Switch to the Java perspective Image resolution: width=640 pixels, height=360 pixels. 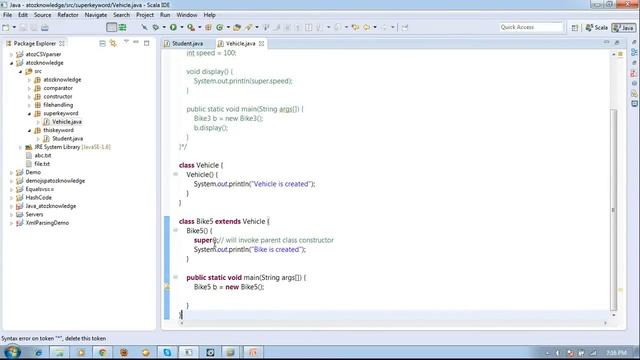[x=623, y=27]
